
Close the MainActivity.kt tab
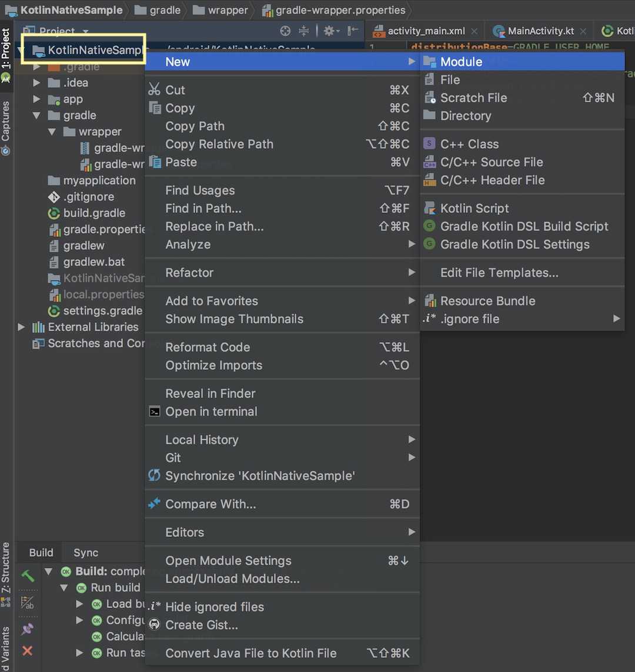coord(583,31)
